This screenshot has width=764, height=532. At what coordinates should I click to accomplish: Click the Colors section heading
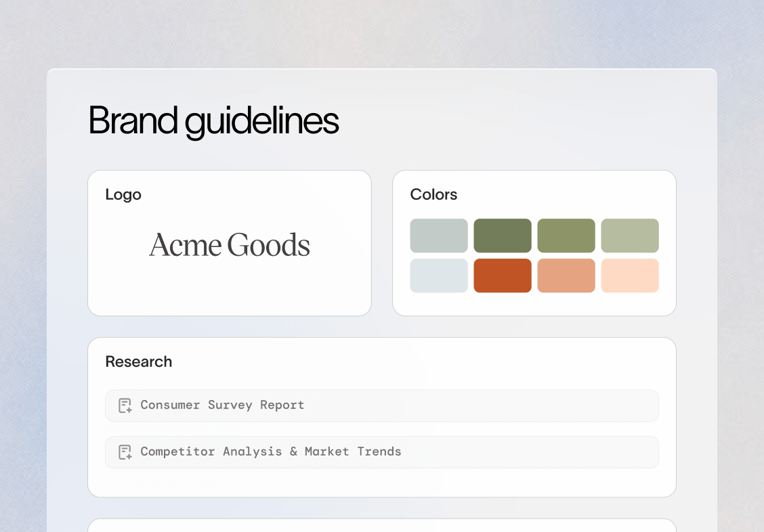point(433,194)
